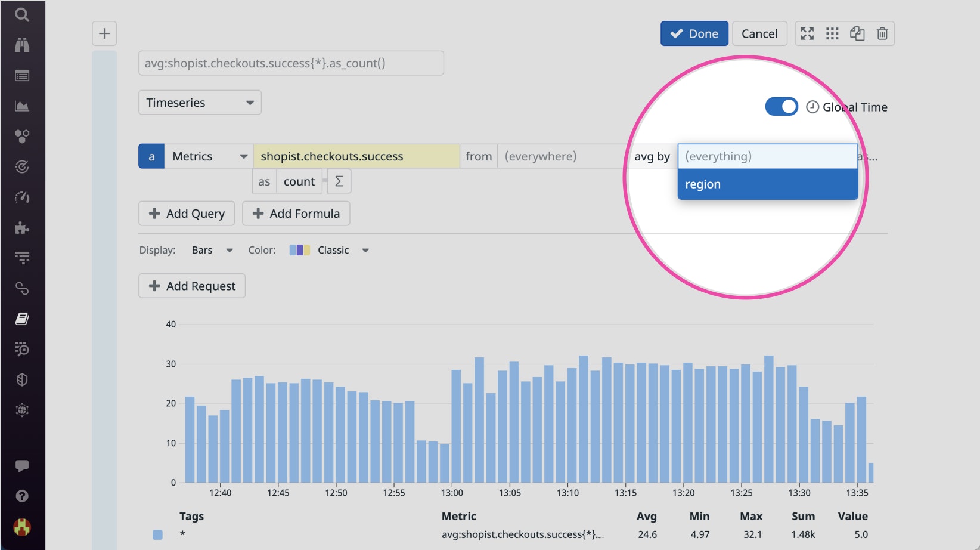This screenshot has height=550, width=980.
Task: Open the Metrics source dropdown
Action: (207, 156)
